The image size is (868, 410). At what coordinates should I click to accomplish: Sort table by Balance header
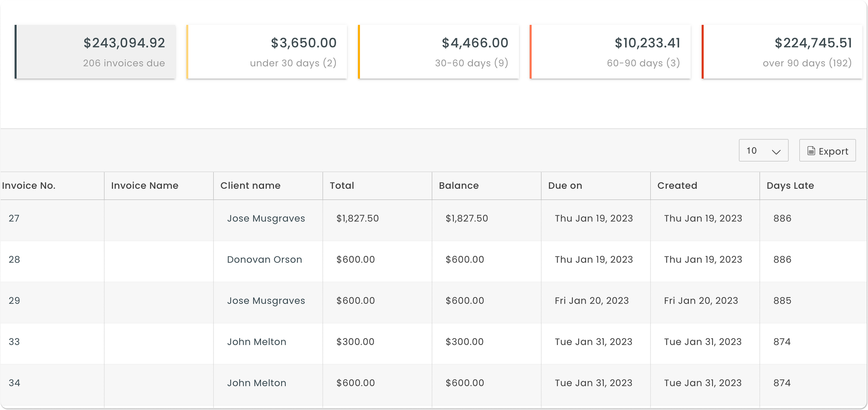(459, 185)
